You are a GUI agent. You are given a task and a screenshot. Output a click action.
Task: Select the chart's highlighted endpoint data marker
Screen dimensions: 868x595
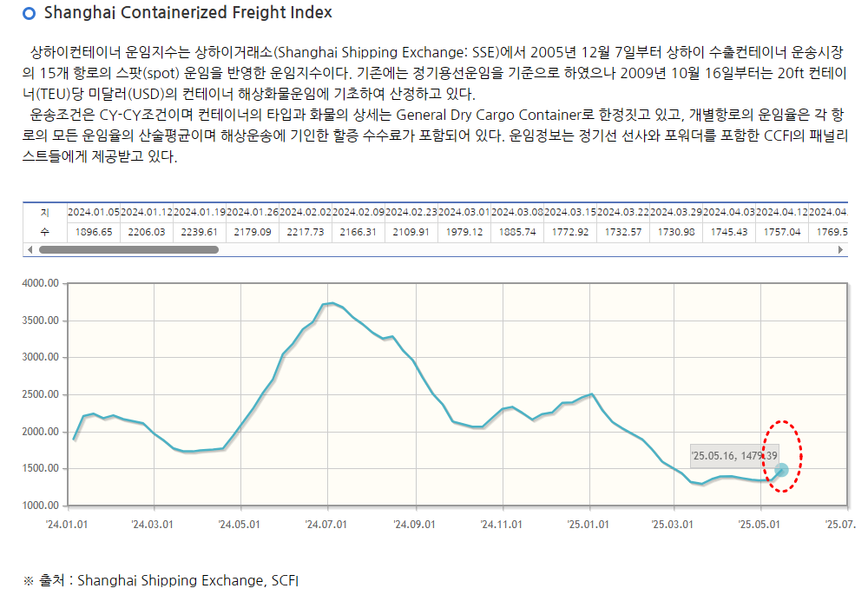click(779, 470)
